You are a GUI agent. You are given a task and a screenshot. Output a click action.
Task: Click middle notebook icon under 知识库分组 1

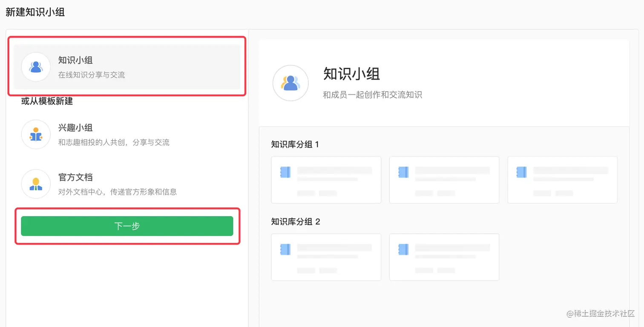pyautogui.click(x=403, y=172)
